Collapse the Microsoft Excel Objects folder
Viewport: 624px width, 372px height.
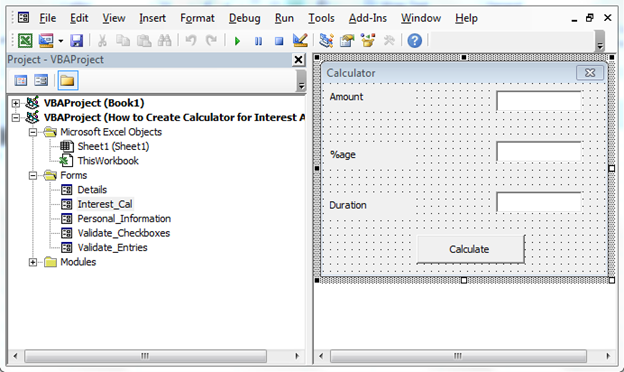click(x=33, y=132)
